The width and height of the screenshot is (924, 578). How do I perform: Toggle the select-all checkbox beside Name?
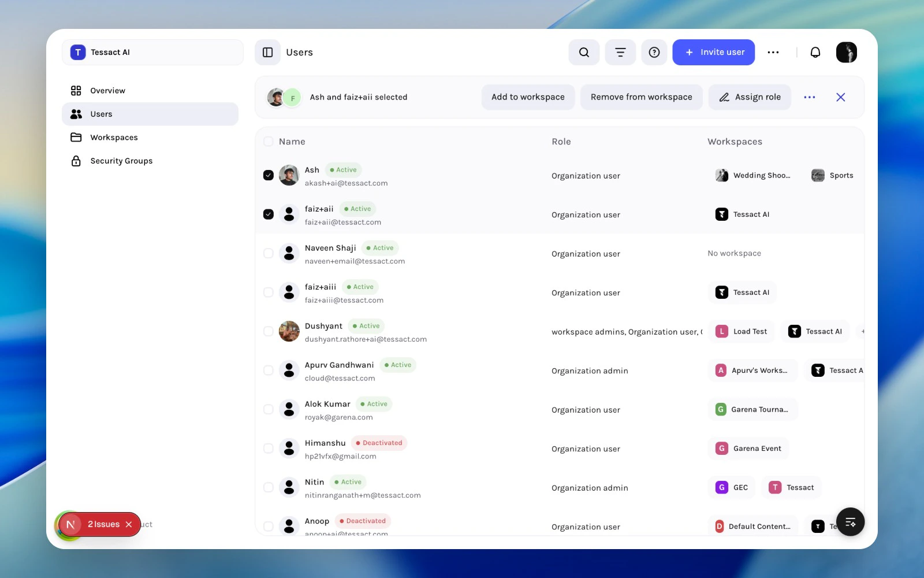pos(269,142)
